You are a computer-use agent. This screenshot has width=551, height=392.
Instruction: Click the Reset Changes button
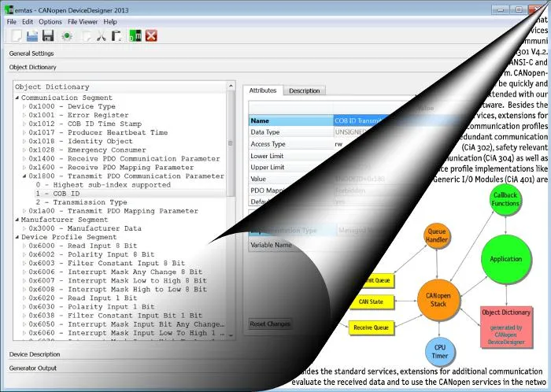pyautogui.click(x=270, y=324)
